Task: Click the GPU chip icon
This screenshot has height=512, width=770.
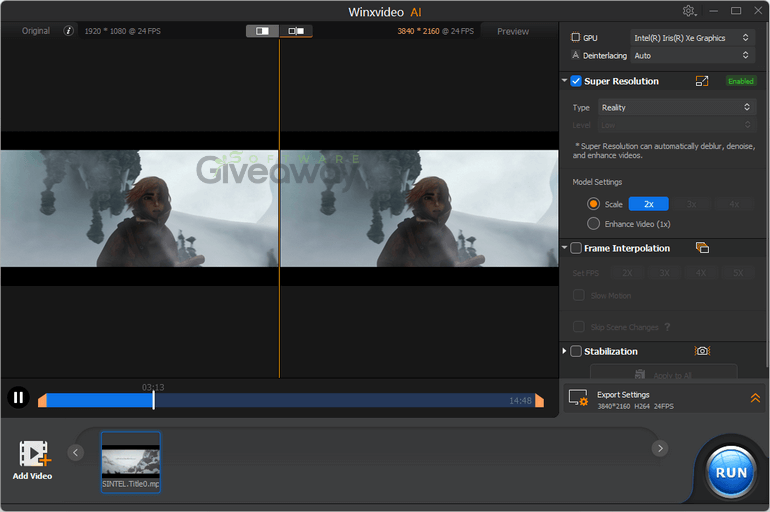Action: click(x=576, y=37)
